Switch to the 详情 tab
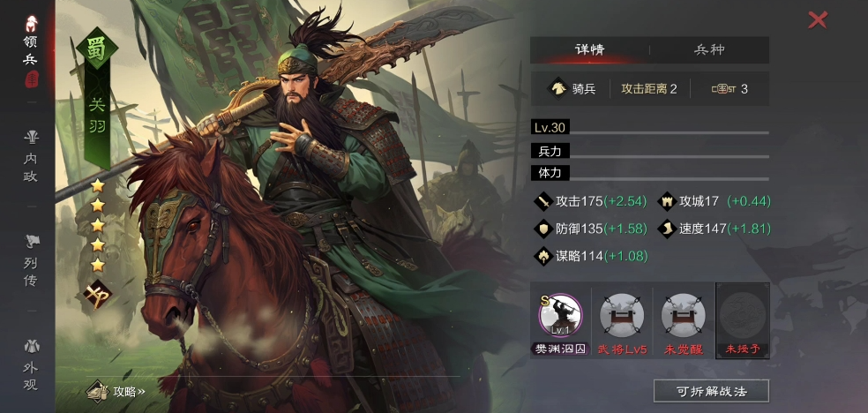The width and height of the screenshot is (868, 413). pyautogui.click(x=589, y=49)
